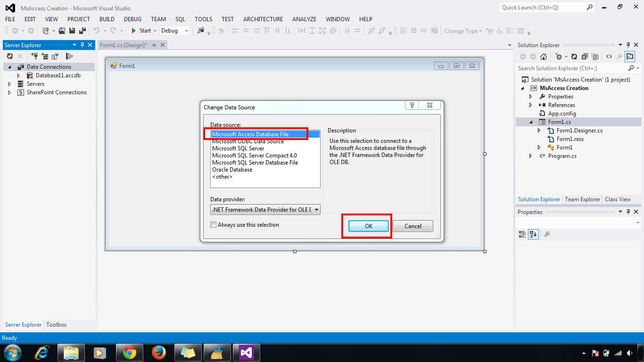Click the Save All toolbar icon
Image resolution: width=644 pixels, height=362 pixels.
coord(82,30)
